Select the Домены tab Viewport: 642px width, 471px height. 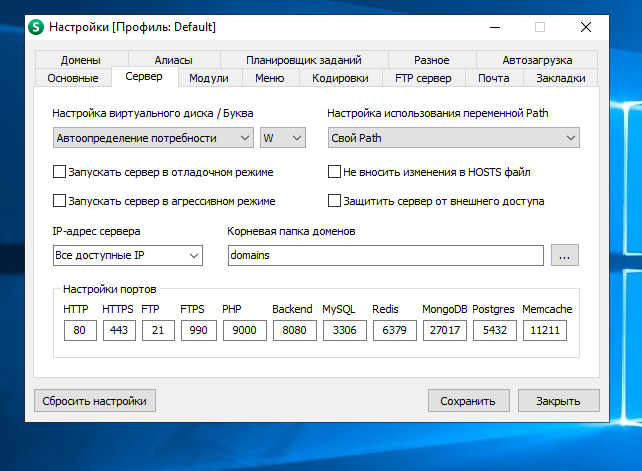click(80, 60)
